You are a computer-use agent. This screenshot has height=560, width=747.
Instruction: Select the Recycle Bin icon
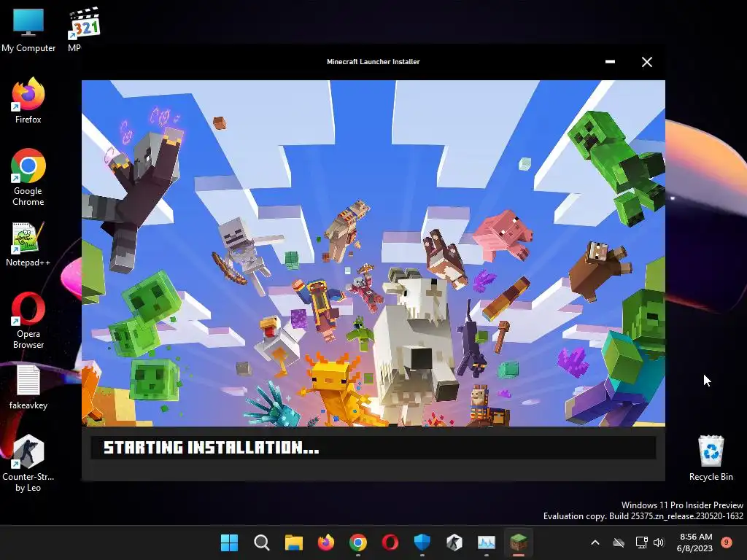(711, 458)
